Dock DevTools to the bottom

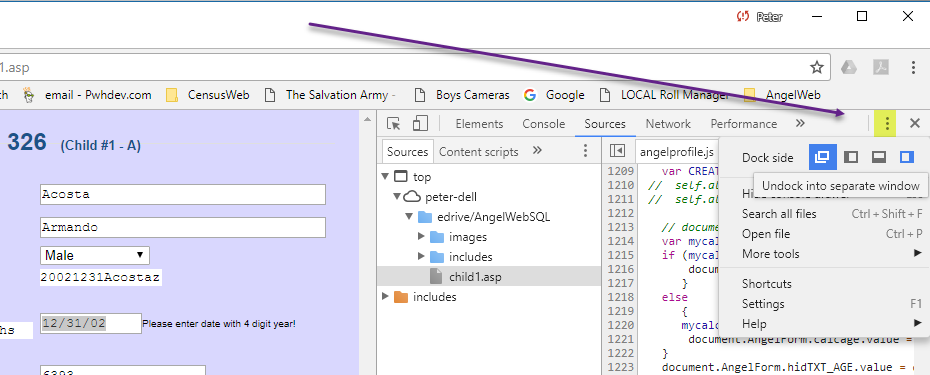click(x=878, y=157)
